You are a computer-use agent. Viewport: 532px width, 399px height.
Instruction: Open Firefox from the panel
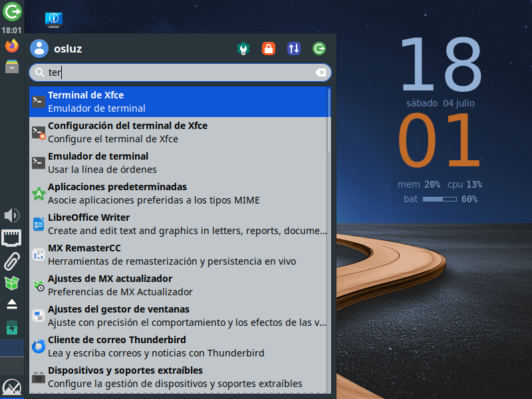pos(12,46)
